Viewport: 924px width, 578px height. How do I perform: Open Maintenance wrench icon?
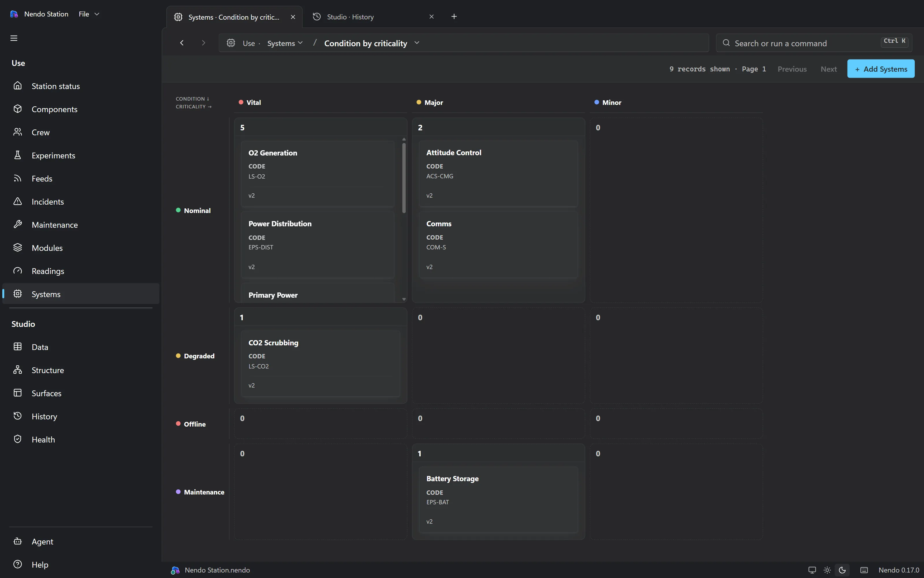point(18,224)
